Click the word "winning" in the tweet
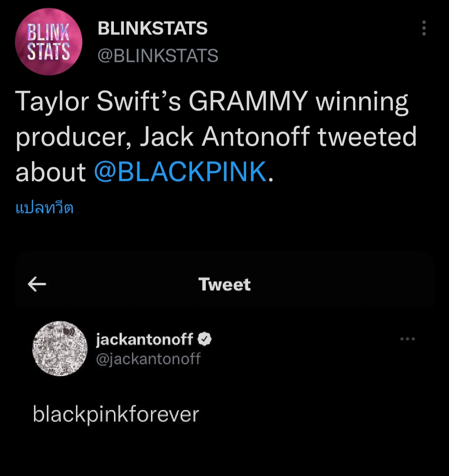This screenshot has width=449, height=476. click(x=362, y=102)
